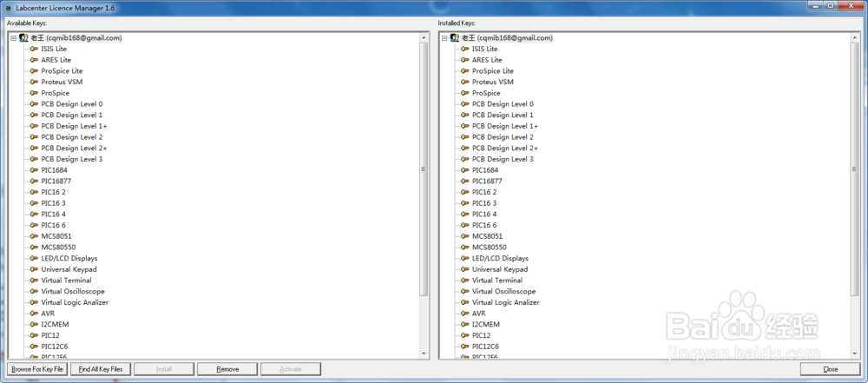Image resolution: width=868 pixels, height=383 pixels.
Task: Select PCB Design Level 1+ in Available Keys
Action: click(x=74, y=127)
